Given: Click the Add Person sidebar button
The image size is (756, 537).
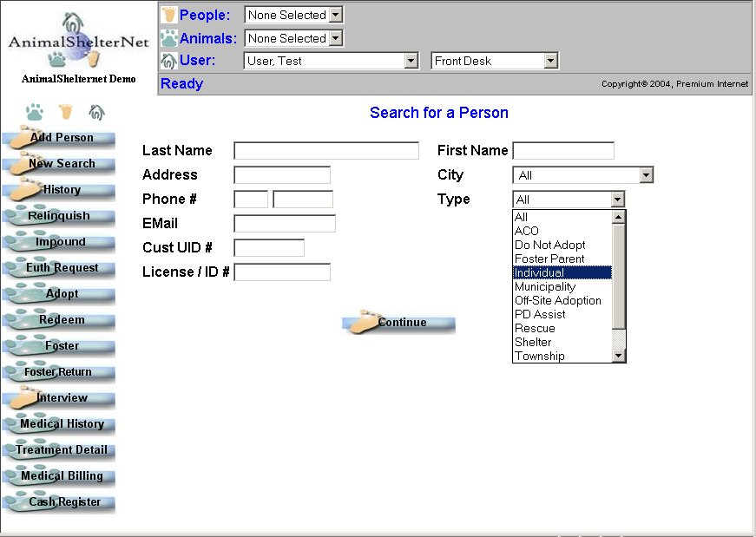Looking at the screenshot, I should pyautogui.click(x=59, y=138).
